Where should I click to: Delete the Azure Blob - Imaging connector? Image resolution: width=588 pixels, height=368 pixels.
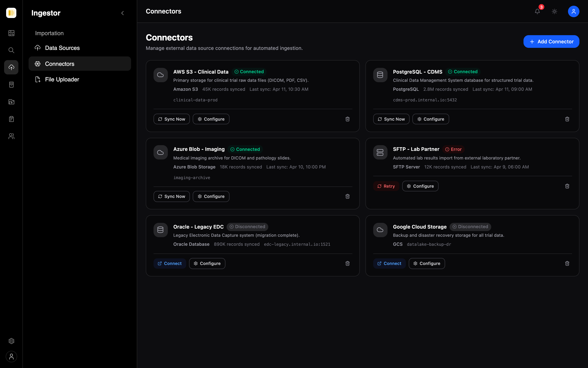point(347,196)
